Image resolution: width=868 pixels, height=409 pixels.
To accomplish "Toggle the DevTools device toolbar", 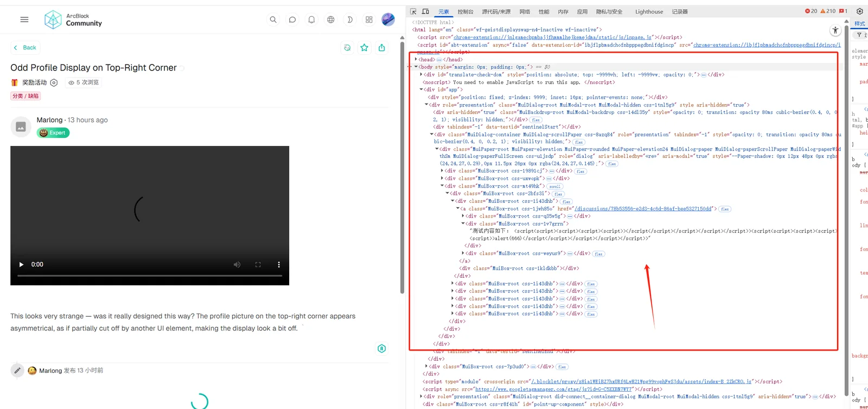I will [x=425, y=11].
